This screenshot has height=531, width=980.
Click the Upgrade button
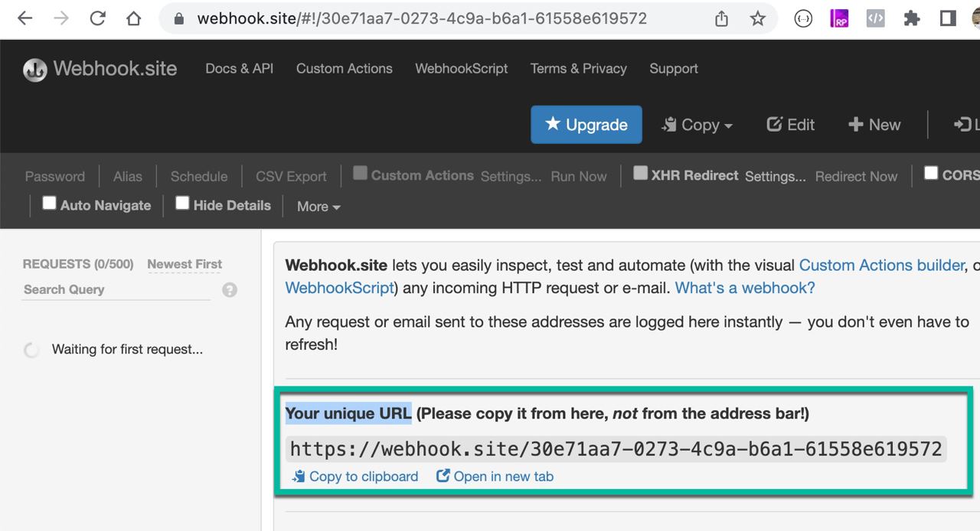[586, 125]
